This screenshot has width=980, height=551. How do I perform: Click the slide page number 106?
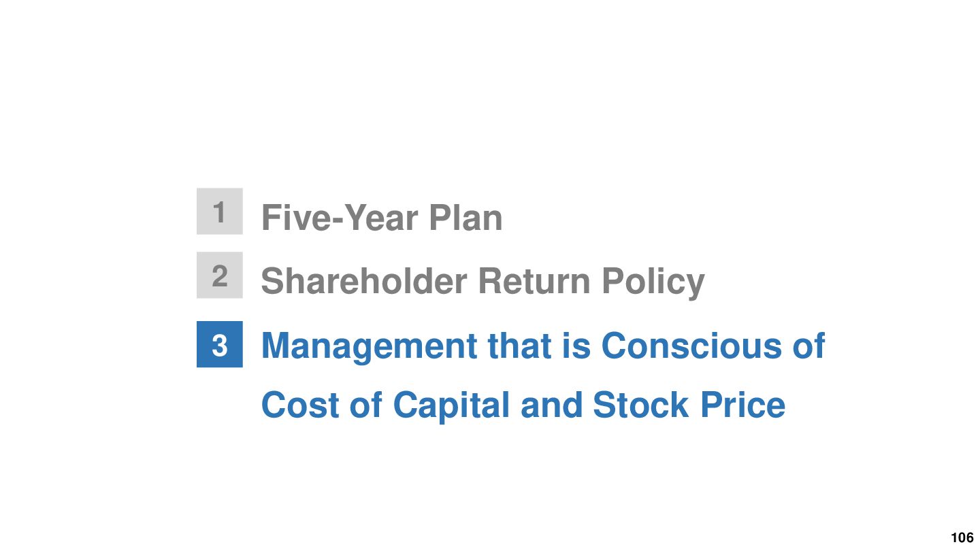click(x=962, y=538)
